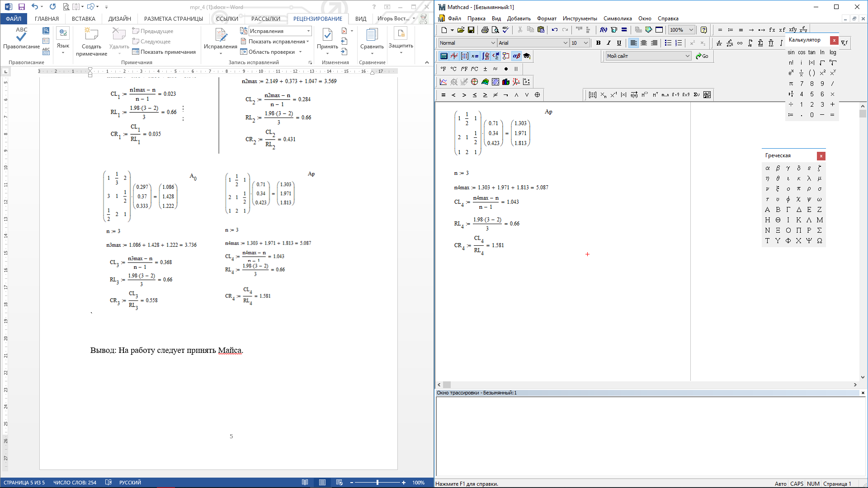This screenshot has width=868, height=488.
Task: Switch to the ССЫЛКИ ribbon tab
Action: [226, 19]
